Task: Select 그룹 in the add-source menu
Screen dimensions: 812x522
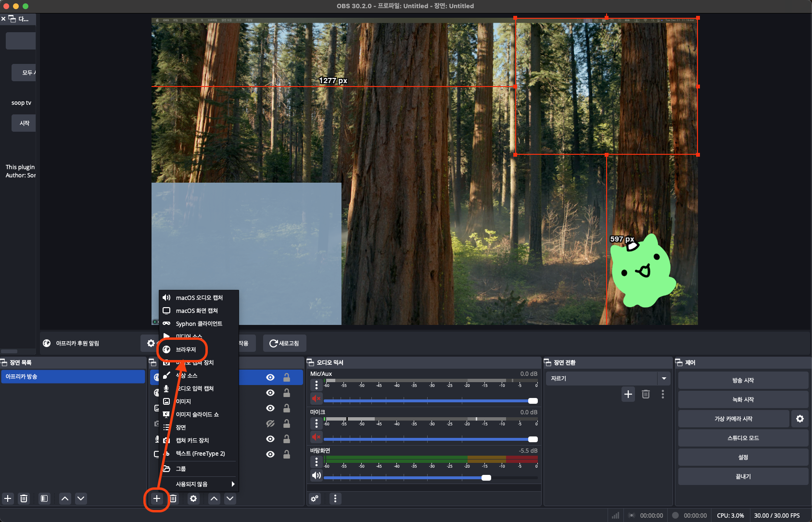Action: coord(199,469)
